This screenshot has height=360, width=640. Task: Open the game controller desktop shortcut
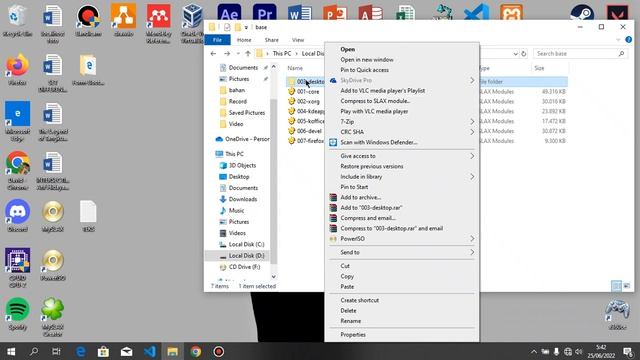pos(617,310)
